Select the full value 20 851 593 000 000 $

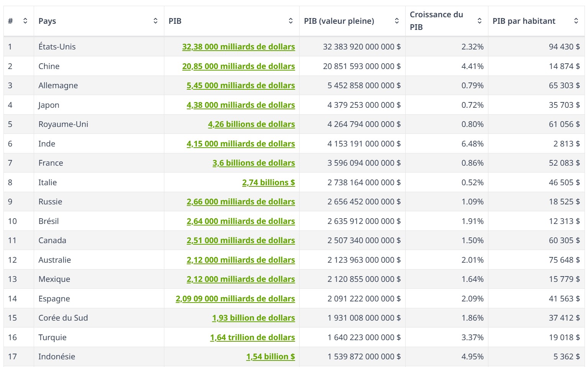[362, 66]
